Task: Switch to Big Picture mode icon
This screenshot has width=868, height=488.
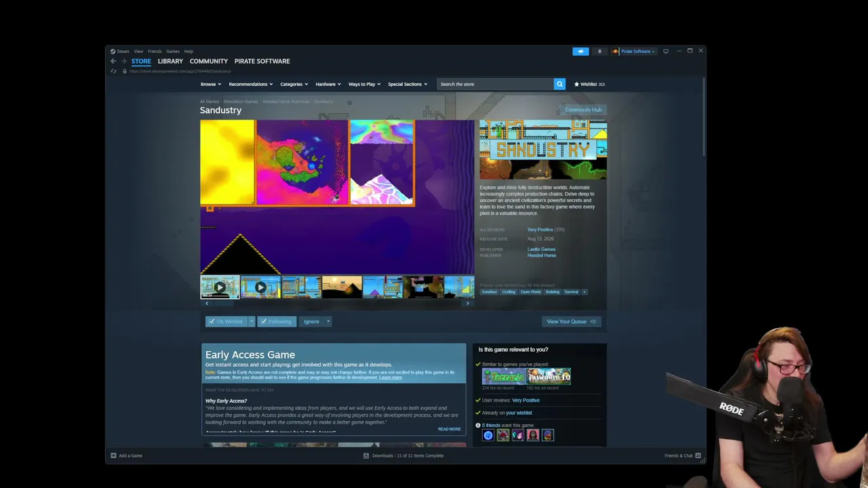Action: [x=666, y=51]
